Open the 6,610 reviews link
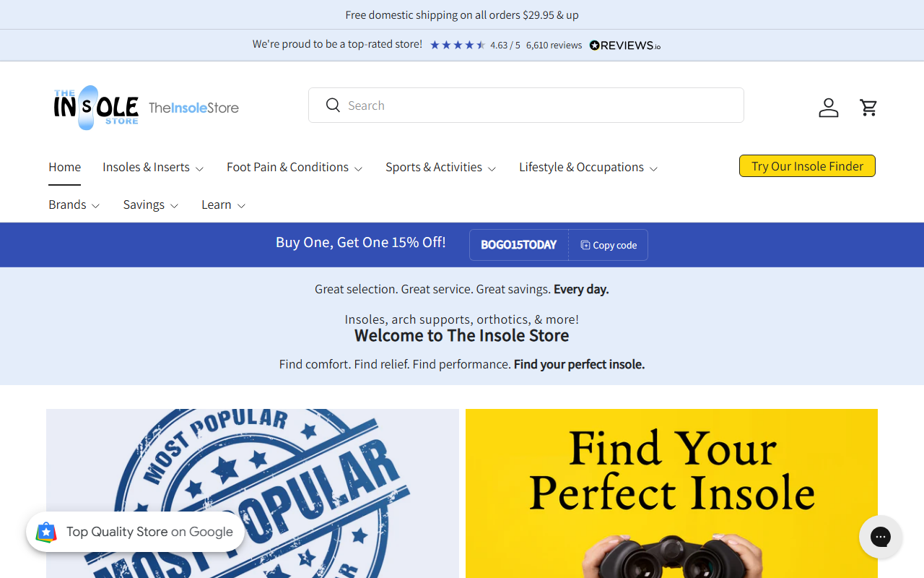 554,45
